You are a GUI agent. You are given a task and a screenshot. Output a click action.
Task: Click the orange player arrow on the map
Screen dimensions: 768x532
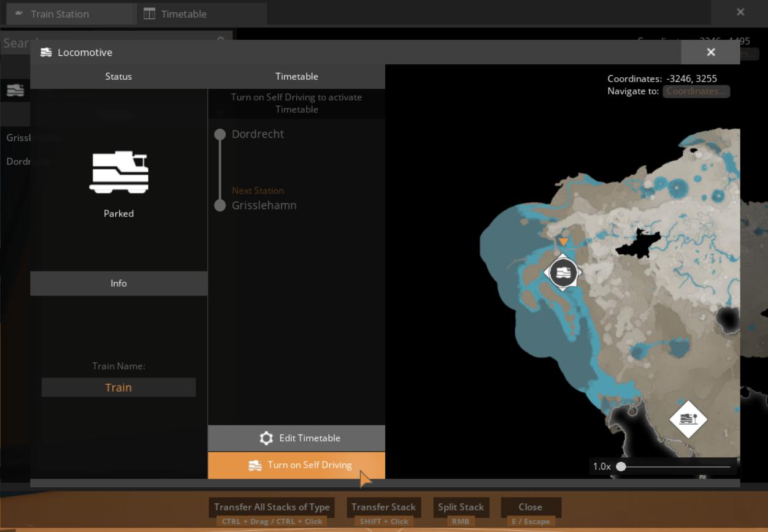click(563, 242)
